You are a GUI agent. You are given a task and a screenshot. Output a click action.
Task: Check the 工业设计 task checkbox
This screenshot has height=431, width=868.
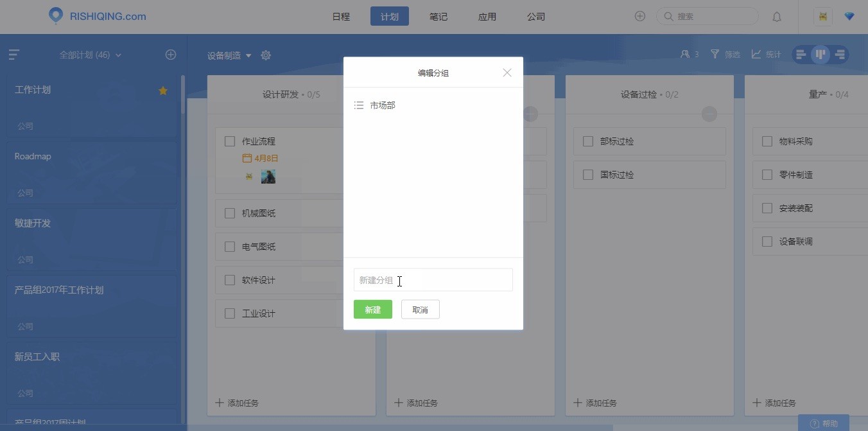(x=230, y=313)
